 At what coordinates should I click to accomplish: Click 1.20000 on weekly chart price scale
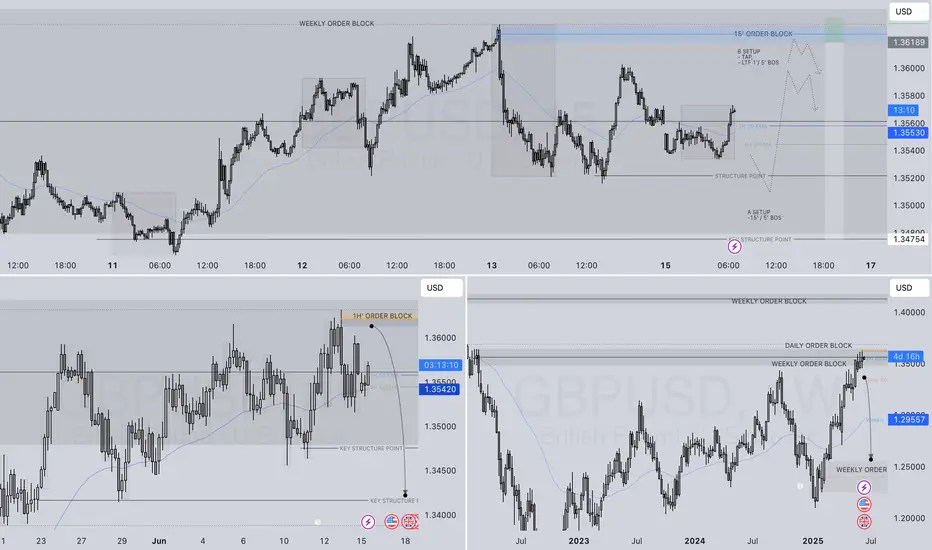pyautogui.click(x=909, y=518)
